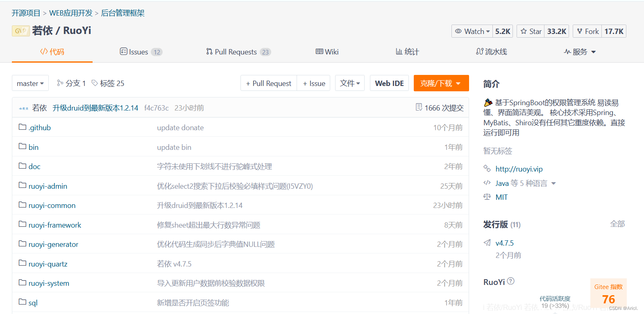The image size is (644, 314).
Task: Click the folder icon next to ruoyi-system
Action: [x=23, y=282]
